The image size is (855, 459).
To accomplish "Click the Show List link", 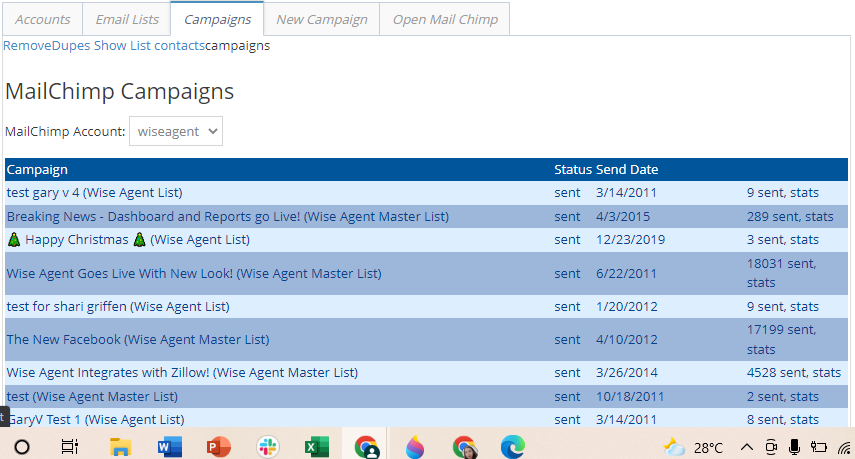I will click(122, 46).
